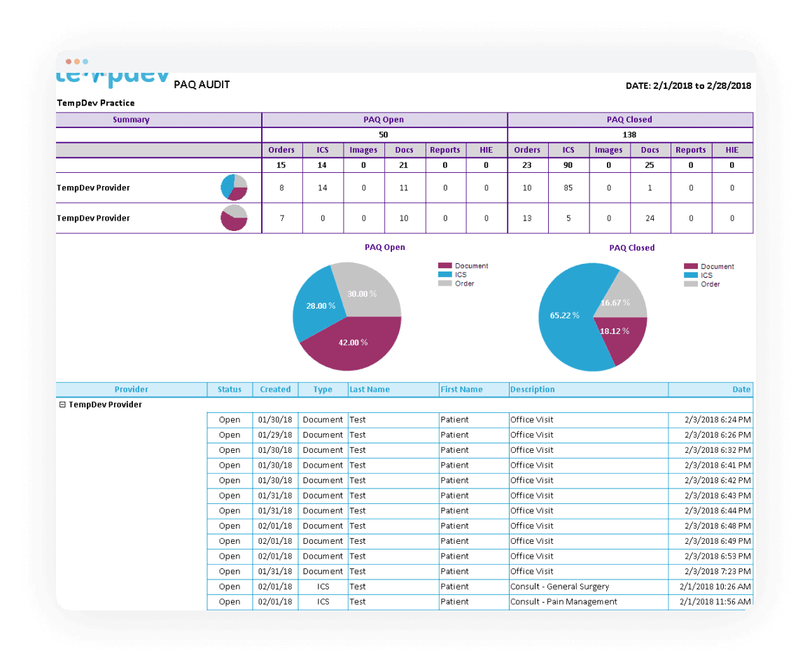Click the PAQ Open header in summary table
This screenshot has width=812, height=672.
coord(384,120)
